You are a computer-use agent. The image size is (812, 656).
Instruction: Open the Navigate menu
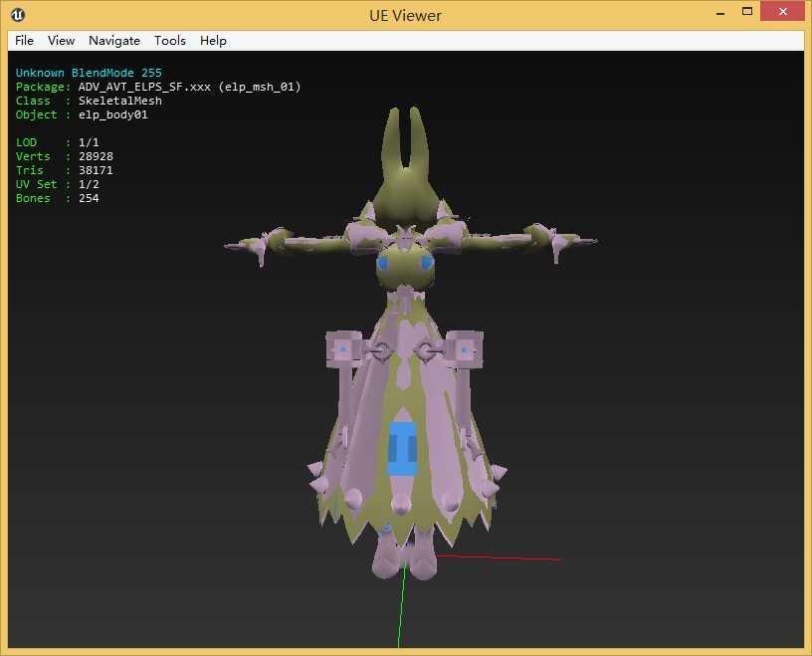pyautogui.click(x=114, y=41)
